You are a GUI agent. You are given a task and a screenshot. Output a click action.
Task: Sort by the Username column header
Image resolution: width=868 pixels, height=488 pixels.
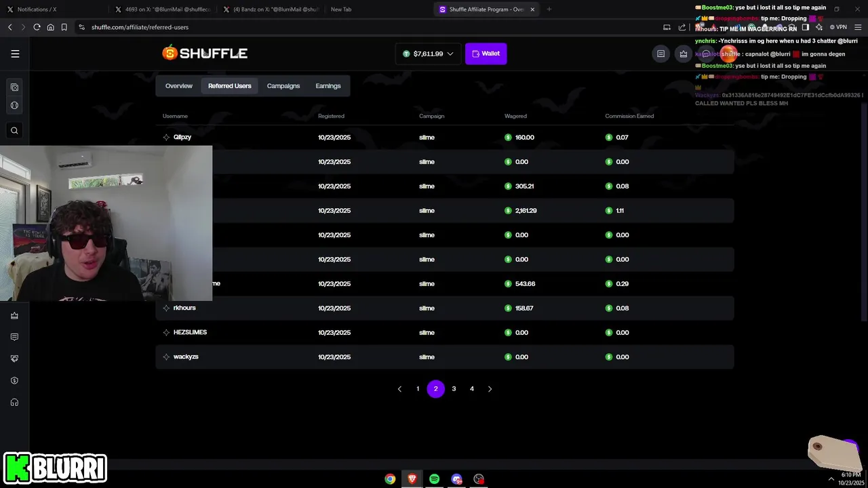coord(175,116)
